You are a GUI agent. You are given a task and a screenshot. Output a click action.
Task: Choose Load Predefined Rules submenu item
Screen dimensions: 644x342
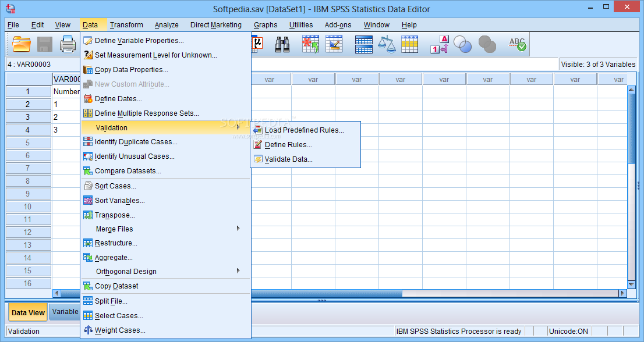305,130
